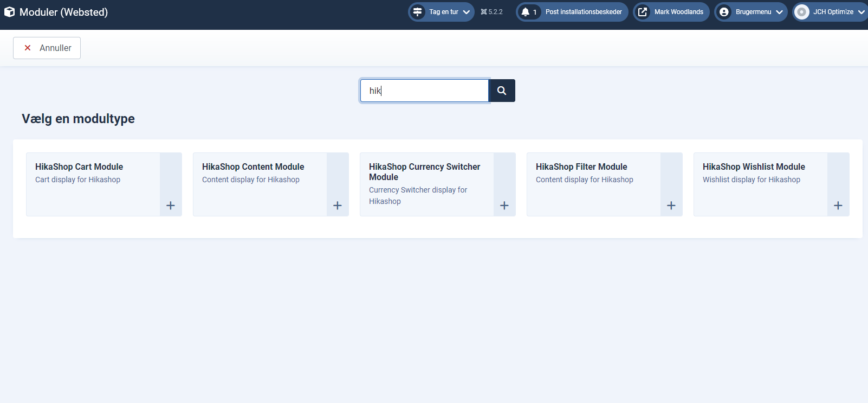Select the HikaShop Cart Module title
The width and height of the screenshot is (868, 403).
tap(79, 167)
